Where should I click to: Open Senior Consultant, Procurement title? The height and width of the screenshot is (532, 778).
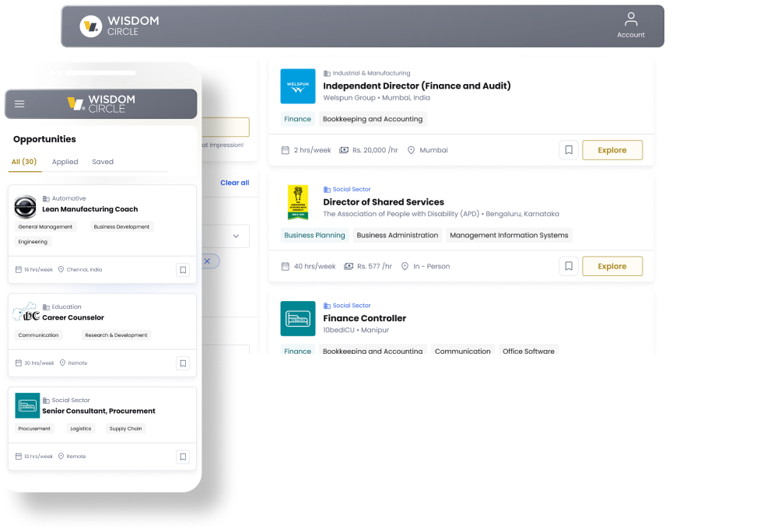tap(99, 411)
